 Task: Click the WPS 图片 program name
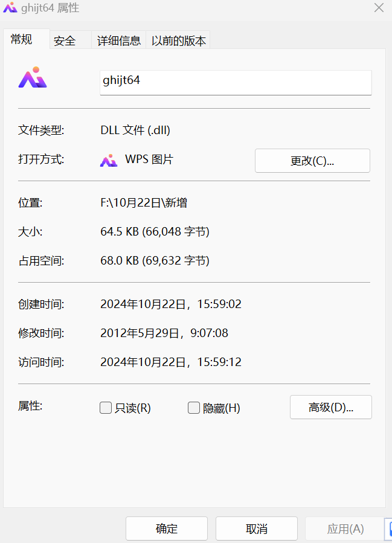click(x=149, y=159)
